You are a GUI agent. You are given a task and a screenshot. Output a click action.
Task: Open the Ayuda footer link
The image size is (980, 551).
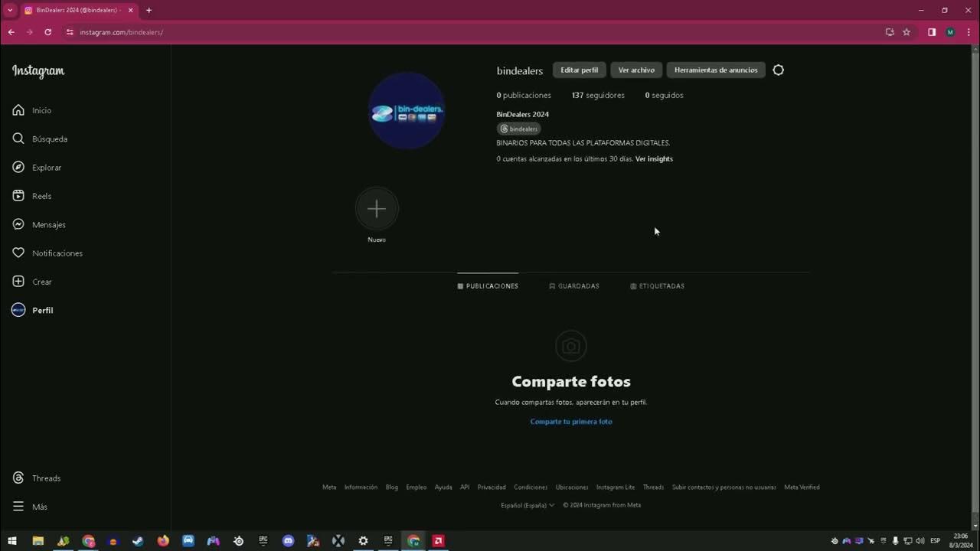[x=443, y=487]
